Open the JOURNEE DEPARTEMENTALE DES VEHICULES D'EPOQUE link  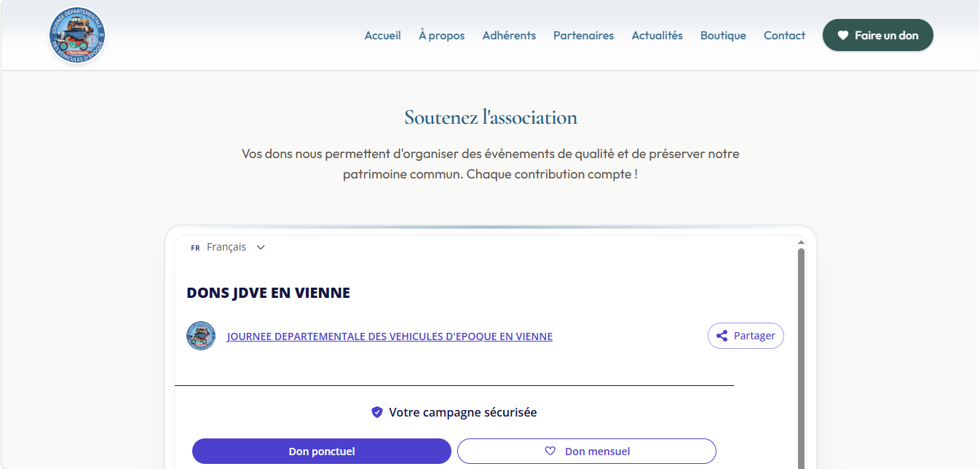[390, 336]
